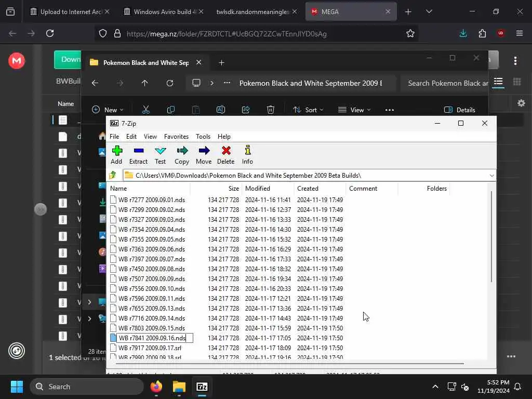The height and width of the screenshot is (399, 532).
Task: Sort 7-Zip list by Name column
Action: tap(149, 188)
